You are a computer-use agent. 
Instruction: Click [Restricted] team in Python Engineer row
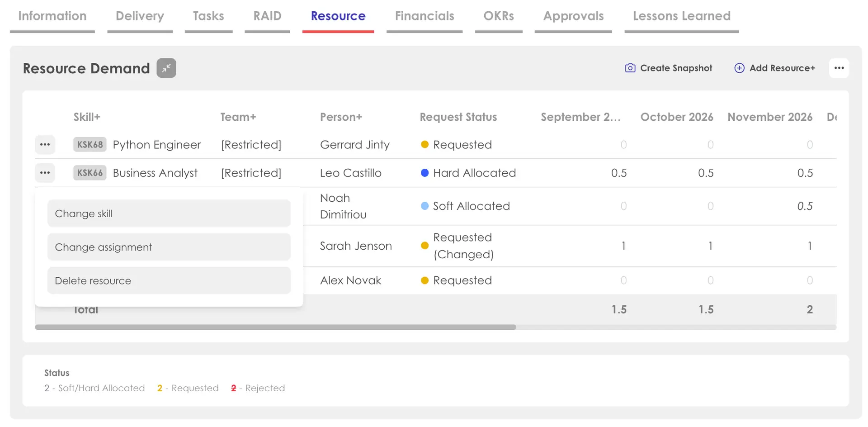251,145
